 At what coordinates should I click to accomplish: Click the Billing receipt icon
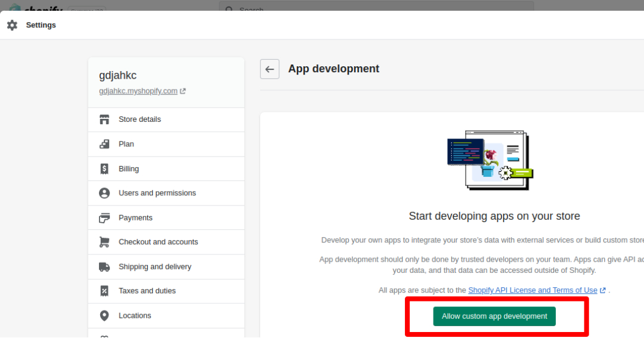(x=104, y=168)
